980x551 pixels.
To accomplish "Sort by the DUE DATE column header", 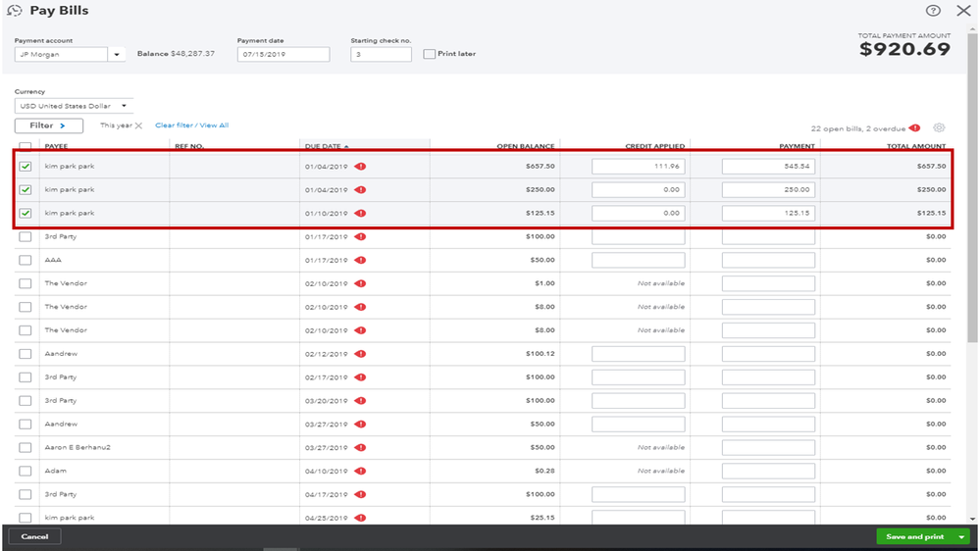I will (x=325, y=147).
